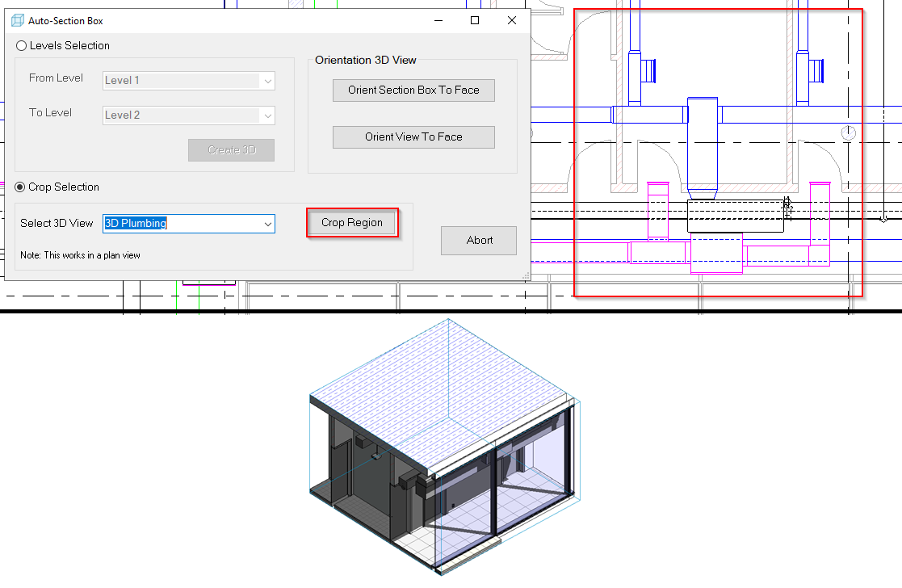Click the 'Orientation 3D View' group label
Screen dimensions: 902x588
pyautogui.click(x=365, y=60)
